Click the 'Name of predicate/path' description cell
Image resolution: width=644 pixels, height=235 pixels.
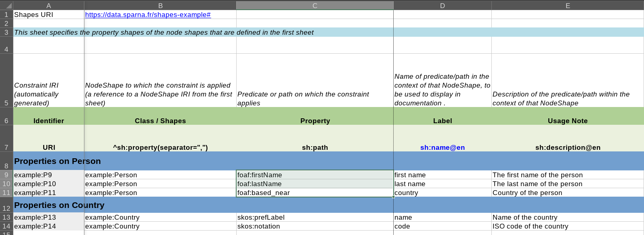coord(443,80)
